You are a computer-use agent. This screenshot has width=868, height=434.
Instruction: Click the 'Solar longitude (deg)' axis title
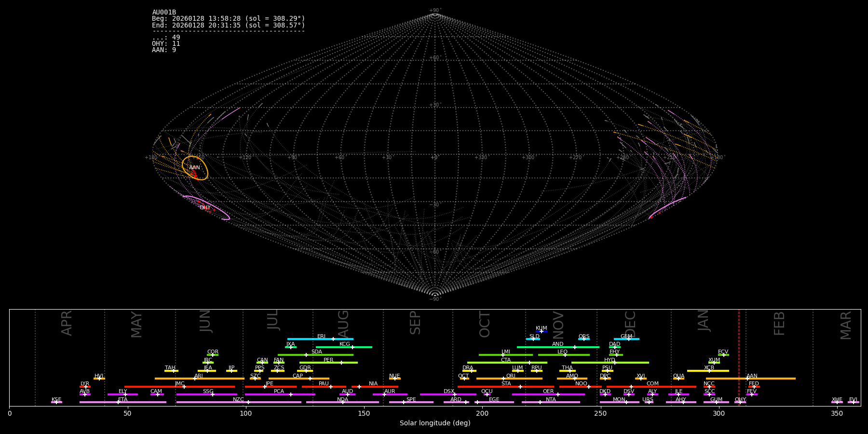[x=435, y=423]
